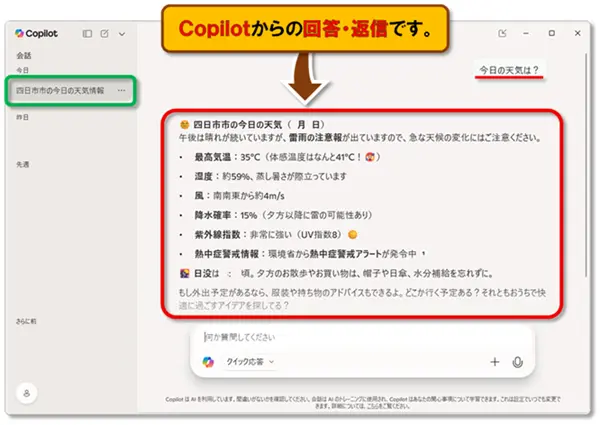Click the Copilot icon in the message box
The width and height of the screenshot is (600, 425).
tap(208, 362)
